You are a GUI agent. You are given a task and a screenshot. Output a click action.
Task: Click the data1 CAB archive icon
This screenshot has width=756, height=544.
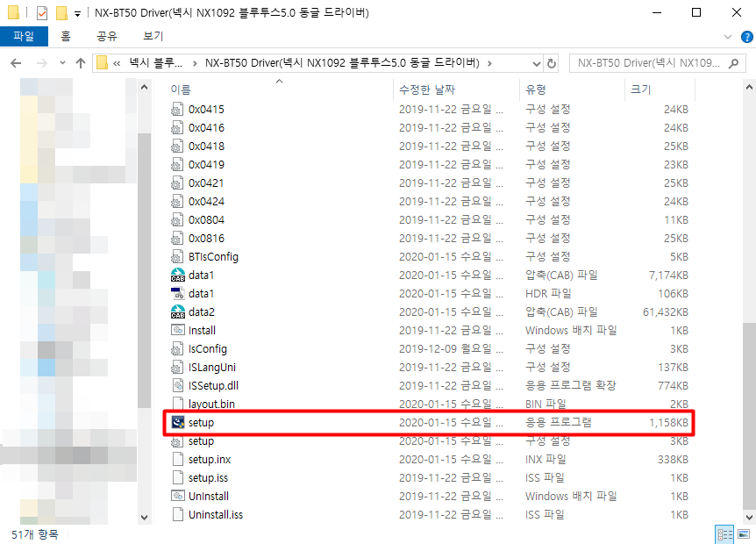(x=177, y=276)
